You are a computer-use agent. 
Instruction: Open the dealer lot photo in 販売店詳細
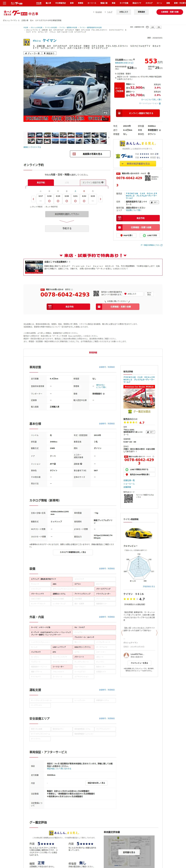tap(139, 397)
